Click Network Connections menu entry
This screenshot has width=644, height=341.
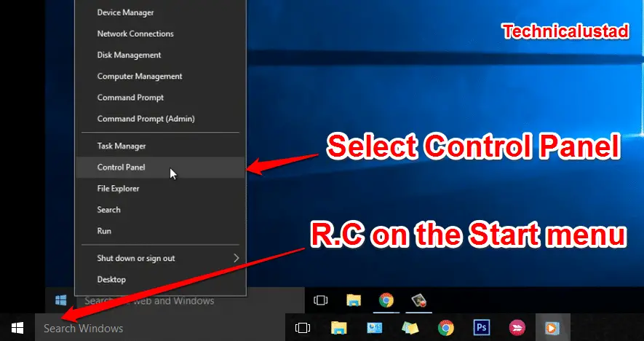(135, 34)
